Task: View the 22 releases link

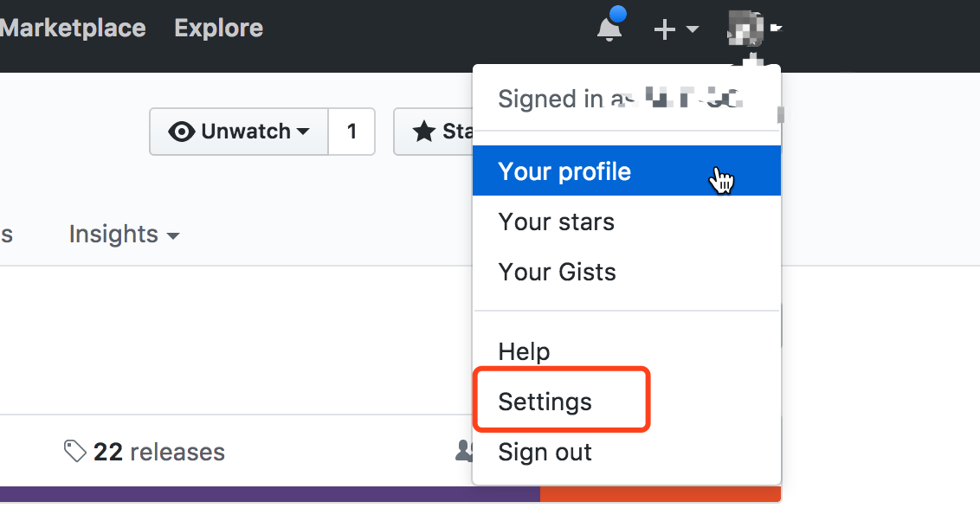Action: coord(159,452)
